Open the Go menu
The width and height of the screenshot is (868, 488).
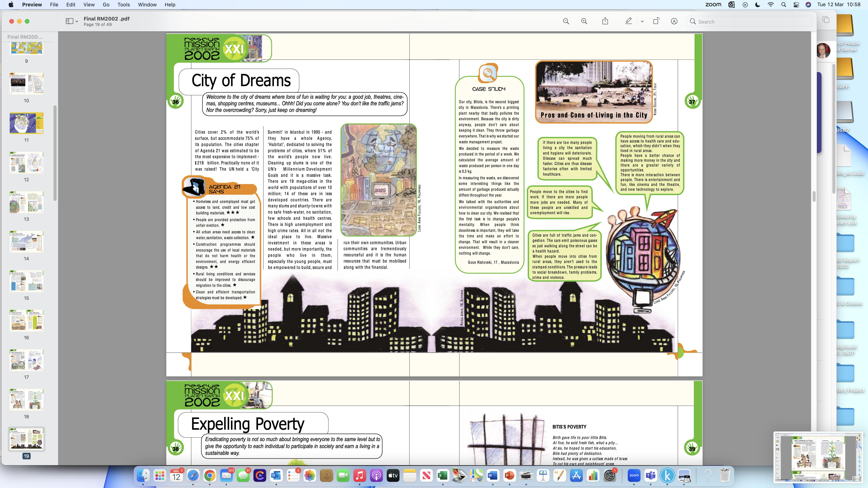106,5
